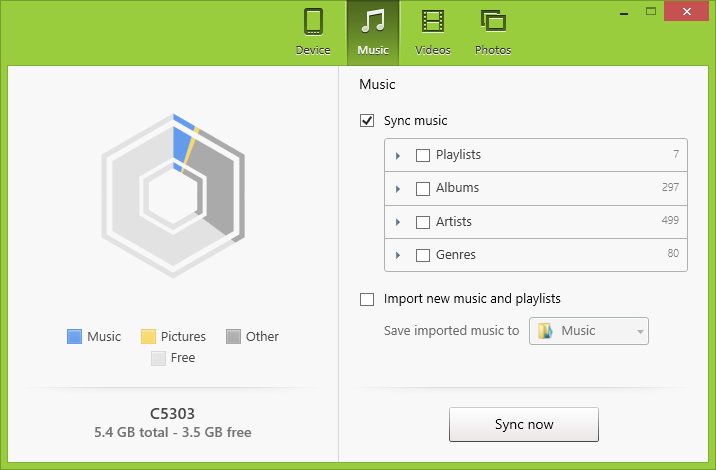This screenshot has width=716, height=470.
Task: Click the Photos tab label
Action: [493, 50]
